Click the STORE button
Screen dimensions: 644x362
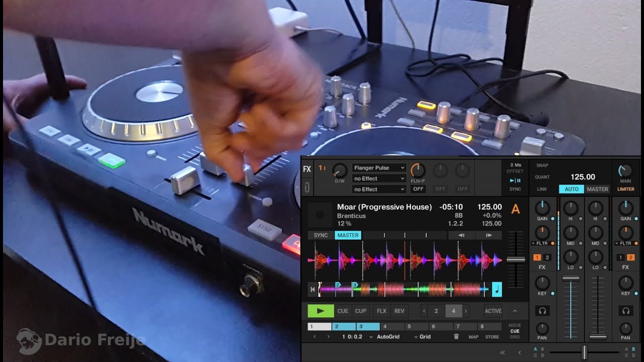[x=492, y=337]
